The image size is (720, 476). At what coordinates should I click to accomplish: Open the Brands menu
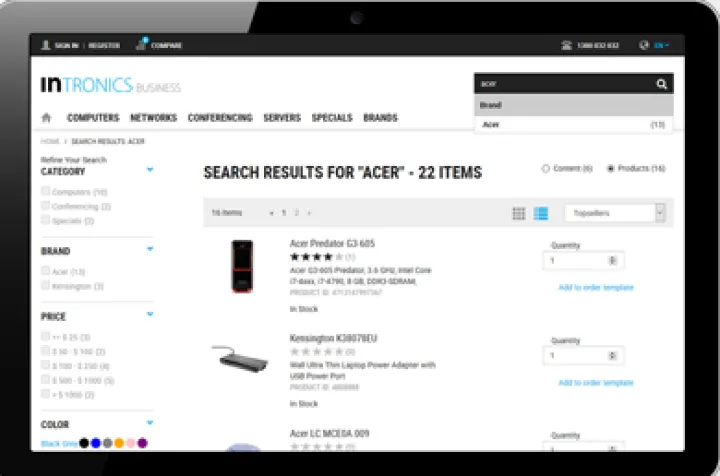tap(380, 118)
